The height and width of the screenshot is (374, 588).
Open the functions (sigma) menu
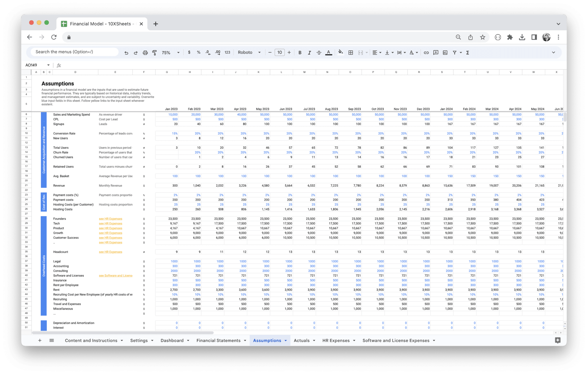pyautogui.click(x=467, y=53)
